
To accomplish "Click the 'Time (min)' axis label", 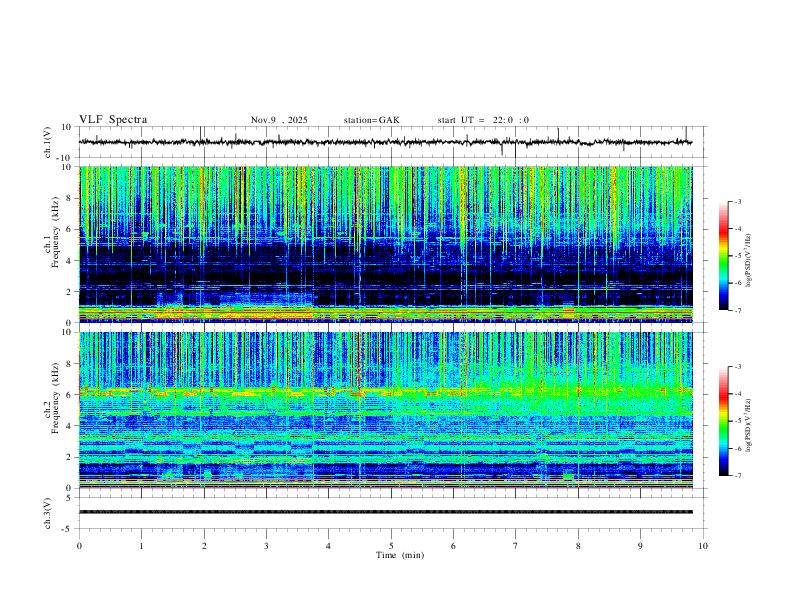I will tap(400, 555).
